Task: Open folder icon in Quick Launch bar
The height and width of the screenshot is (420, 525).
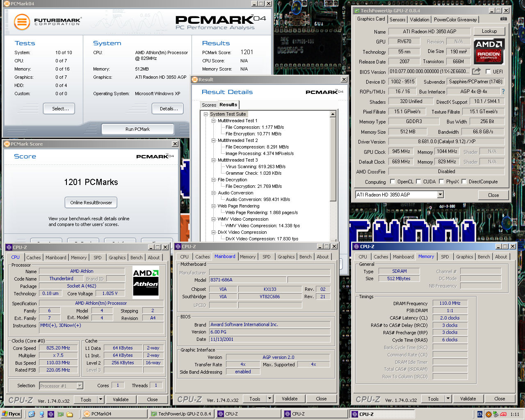Action: 70,414
